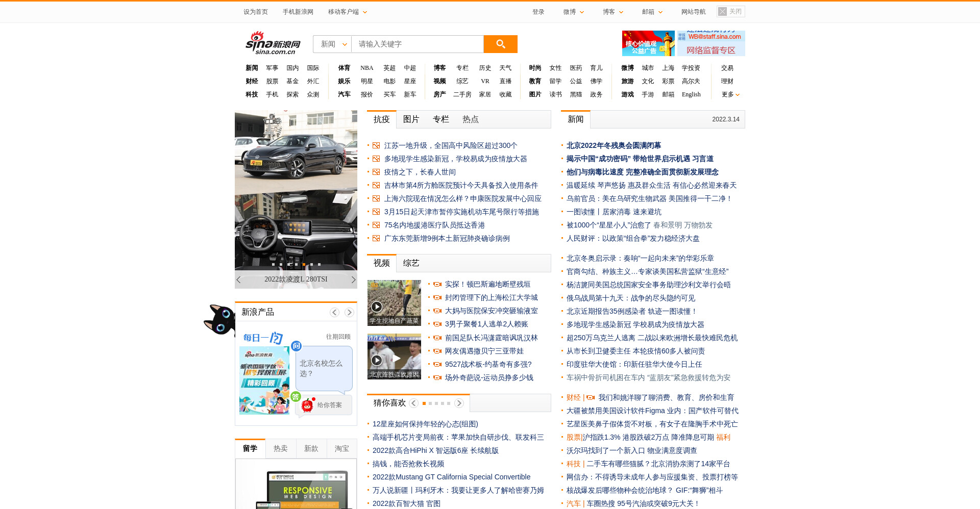Open 12星座如何保持年轻的心态 article
This screenshot has width=980, height=509.
[425, 424]
